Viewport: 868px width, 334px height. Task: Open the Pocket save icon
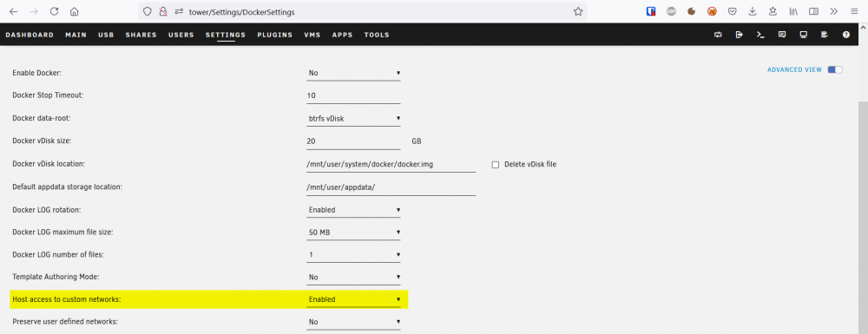732,11
